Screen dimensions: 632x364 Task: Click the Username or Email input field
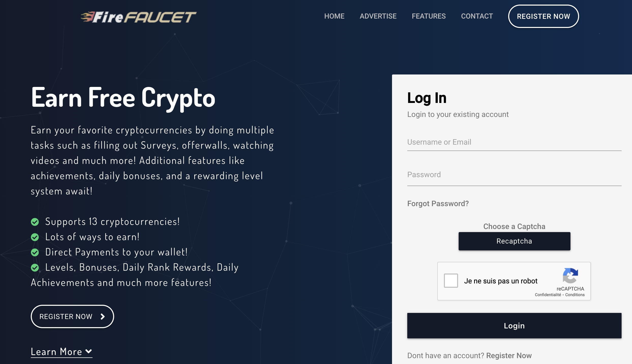(514, 142)
